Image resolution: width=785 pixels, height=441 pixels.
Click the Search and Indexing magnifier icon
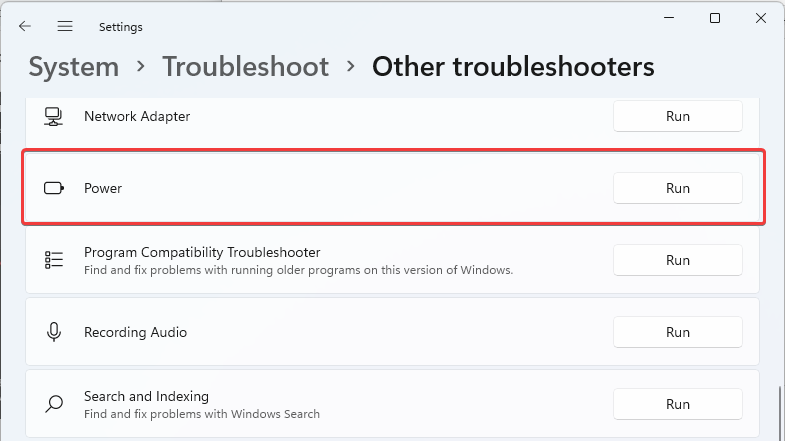pos(54,404)
